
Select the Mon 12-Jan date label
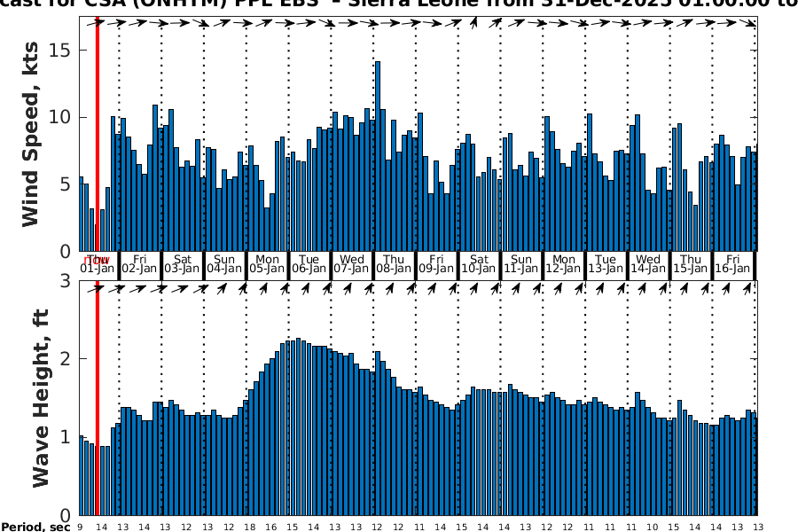click(x=564, y=263)
